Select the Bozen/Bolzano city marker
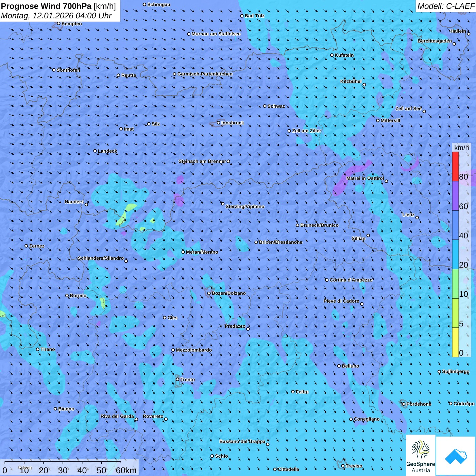 209,293
